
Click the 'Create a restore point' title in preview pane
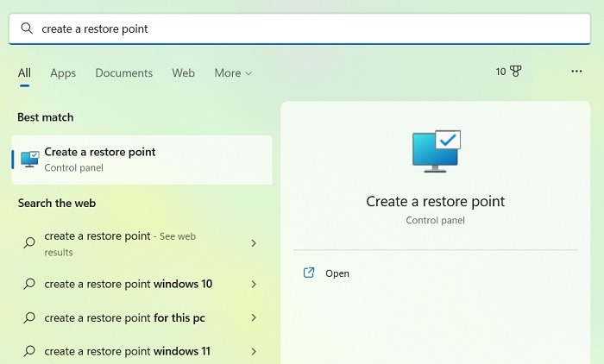[435, 202]
